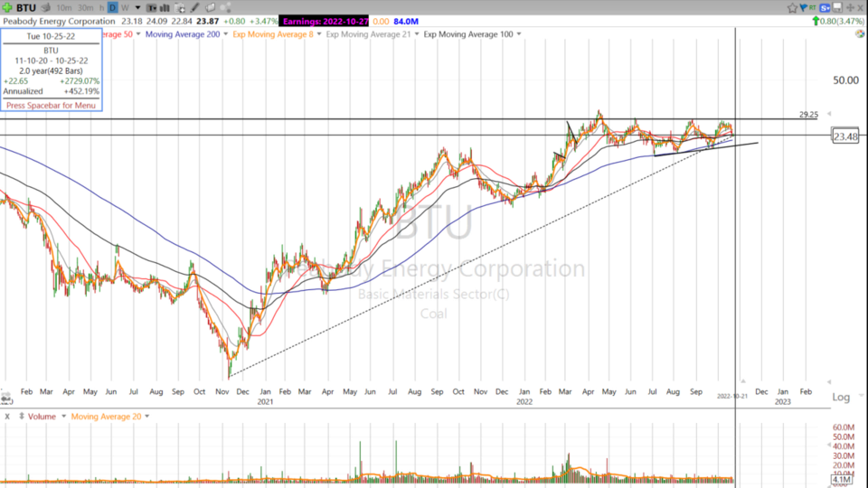The height and width of the screenshot is (488, 868).
Task: Click the Moving Average 20 label
Action: (x=106, y=416)
